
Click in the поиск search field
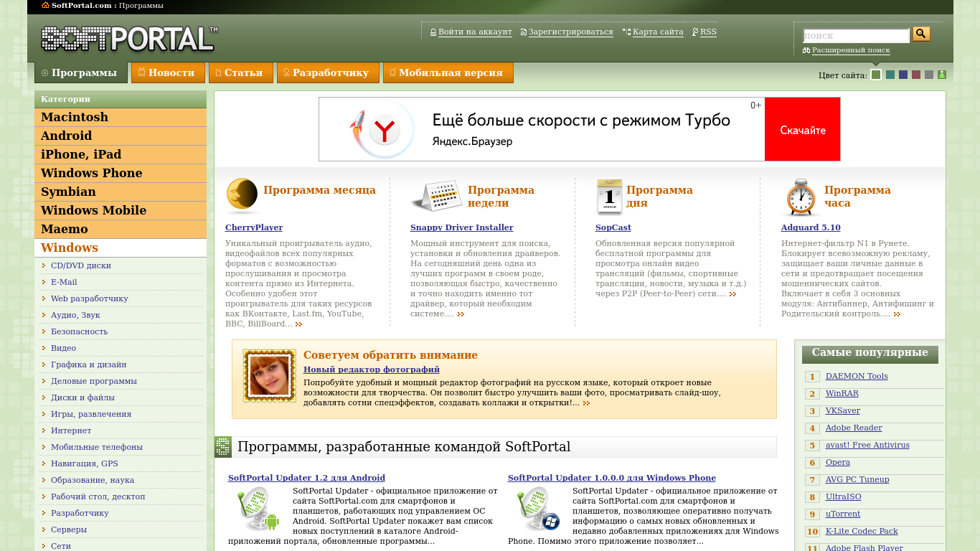click(x=856, y=35)
